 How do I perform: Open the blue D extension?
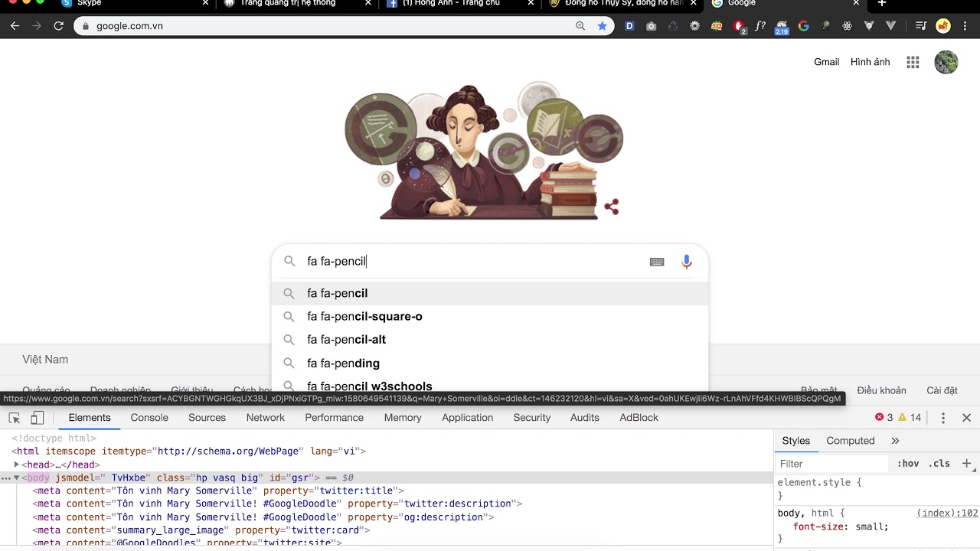click(x=629, y=26)
